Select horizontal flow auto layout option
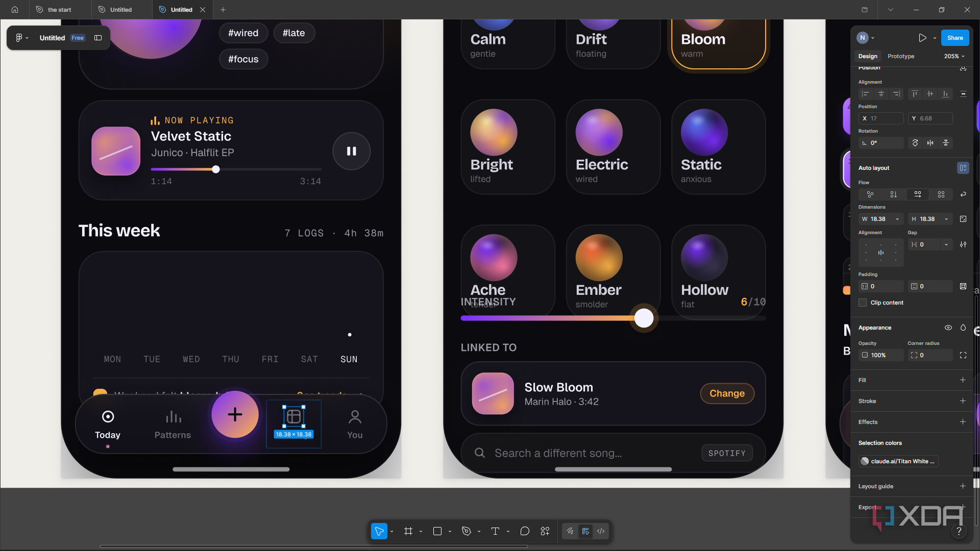 point(918,194)
